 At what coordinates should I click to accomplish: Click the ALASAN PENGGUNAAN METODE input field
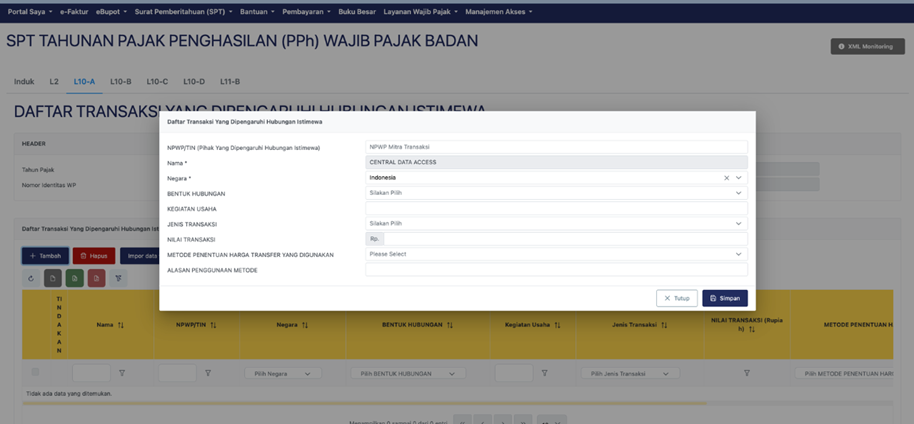click(x=556, y=269)
